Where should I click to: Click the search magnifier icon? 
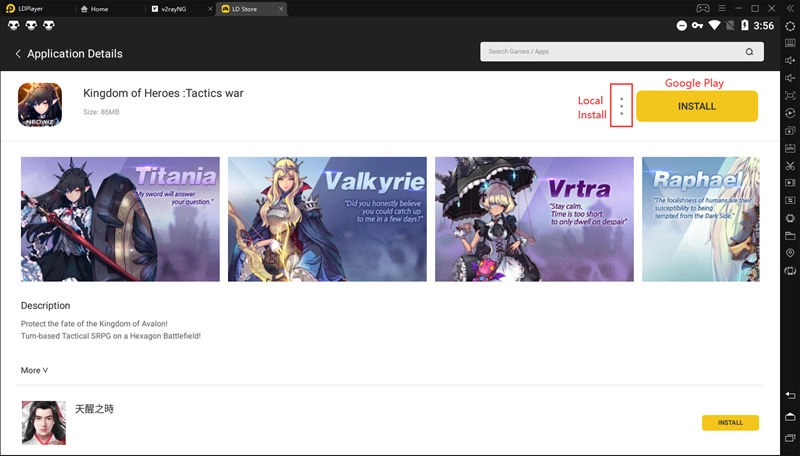pos(749,52)
